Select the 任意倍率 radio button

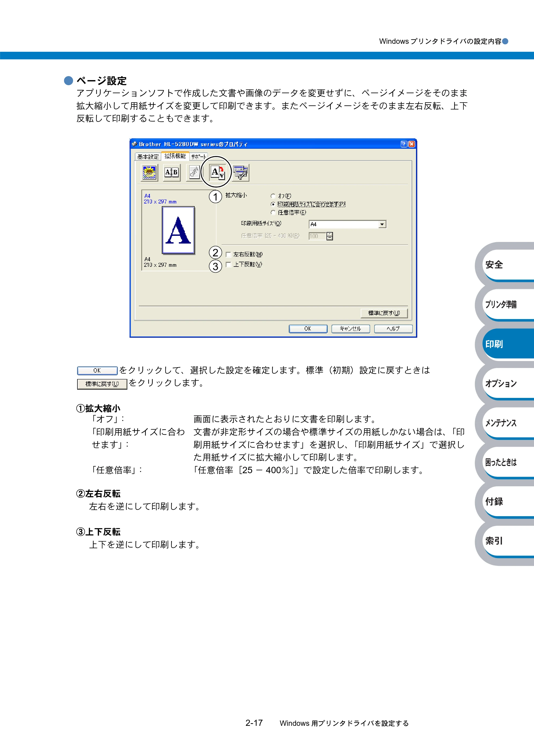click(273, 212)
